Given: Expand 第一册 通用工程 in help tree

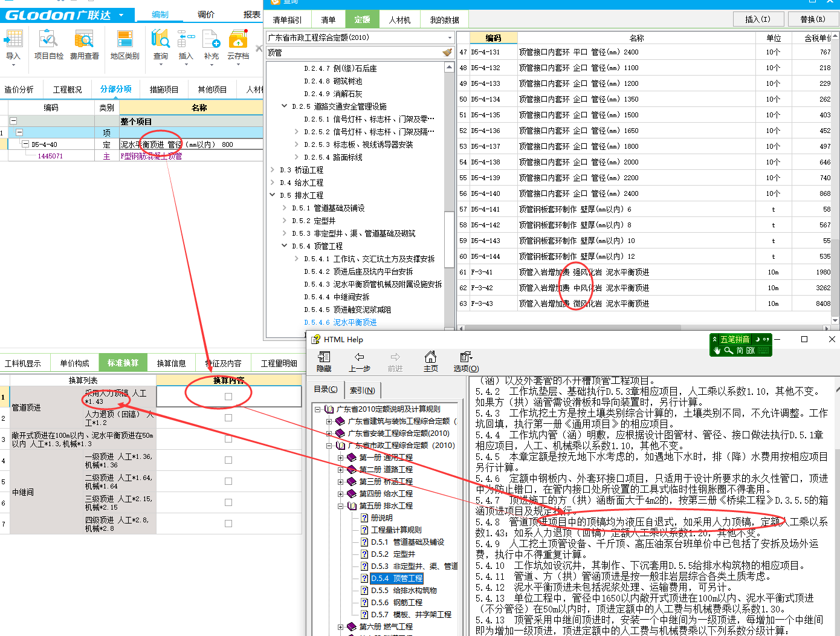Looking at the screenshot, I should [x=341, y=458].
